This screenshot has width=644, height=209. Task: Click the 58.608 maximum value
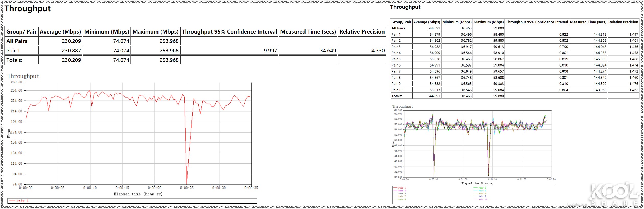click(499, 78)
